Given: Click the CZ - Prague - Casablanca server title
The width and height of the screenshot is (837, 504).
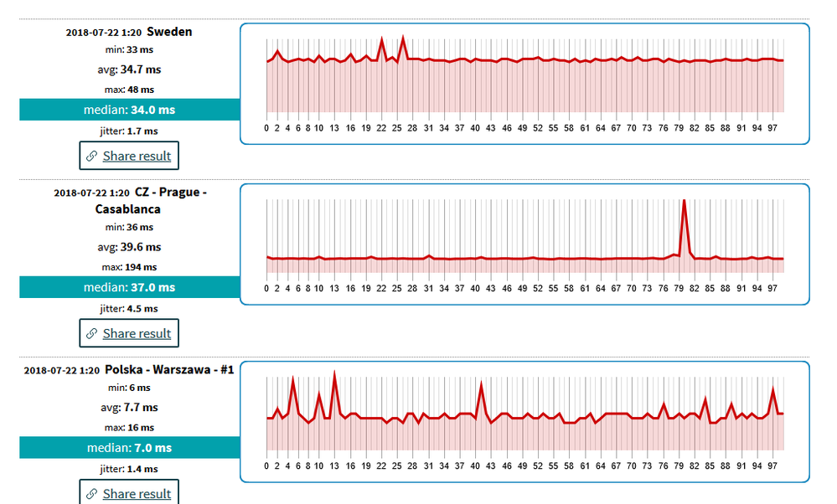Looking at the screenshot, I should click(151, 201).
